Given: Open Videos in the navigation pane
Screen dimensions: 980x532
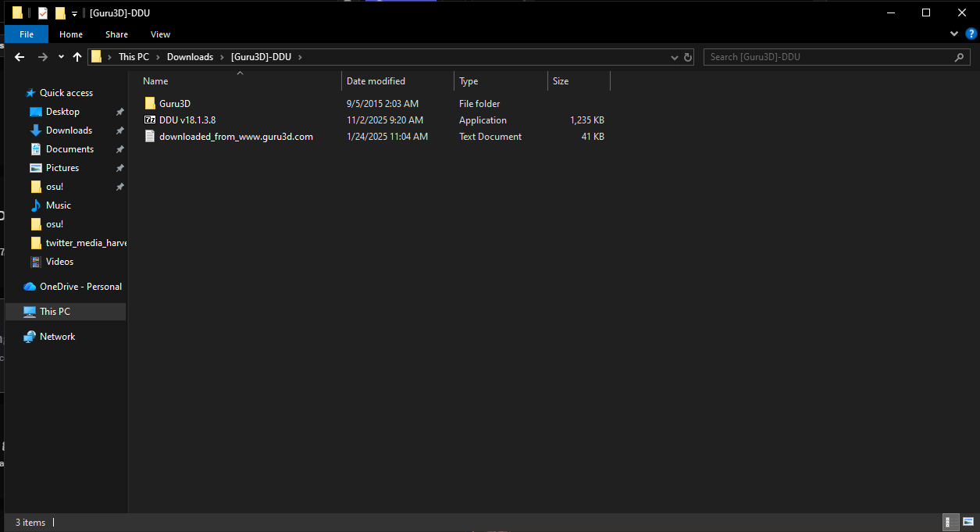Looking at the screenshot, I should tap(59, 262).
